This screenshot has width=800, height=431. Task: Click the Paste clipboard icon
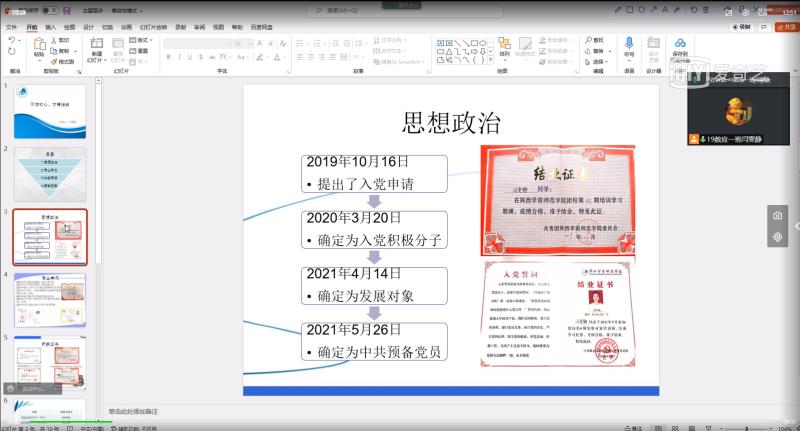[x=39, y=44]
